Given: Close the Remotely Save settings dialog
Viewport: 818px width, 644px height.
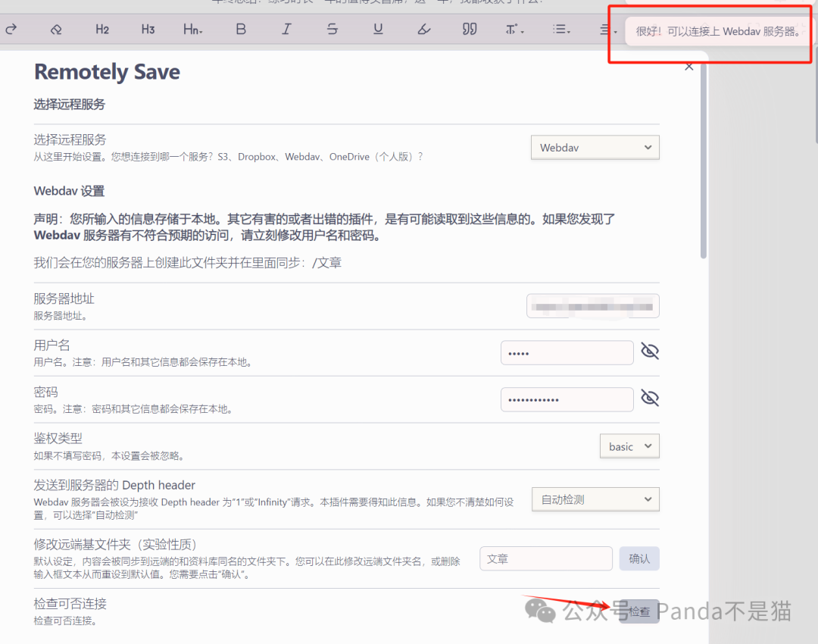Looking at the screenshot, I should (689, 66).
